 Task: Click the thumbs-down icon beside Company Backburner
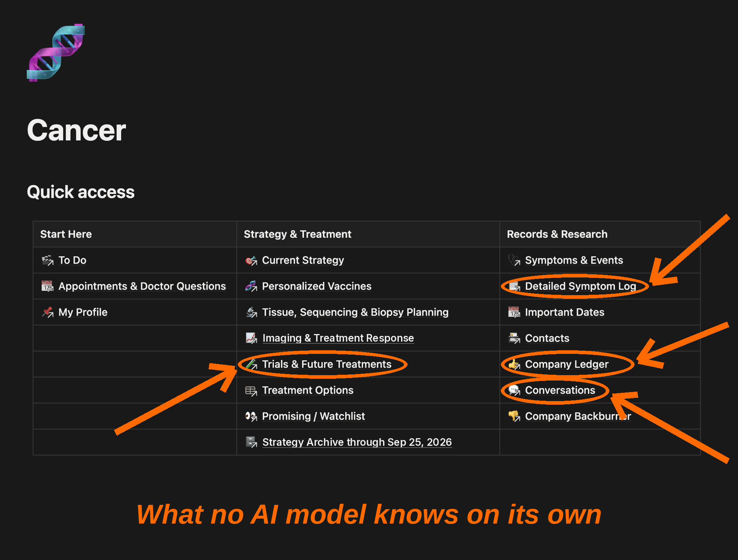pos(514,416)
